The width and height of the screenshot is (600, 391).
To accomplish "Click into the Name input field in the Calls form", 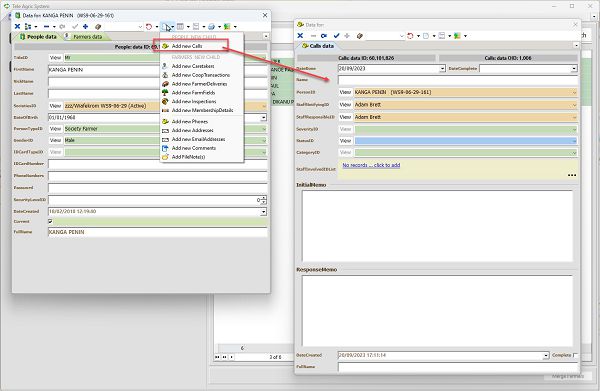I will 458,80.
